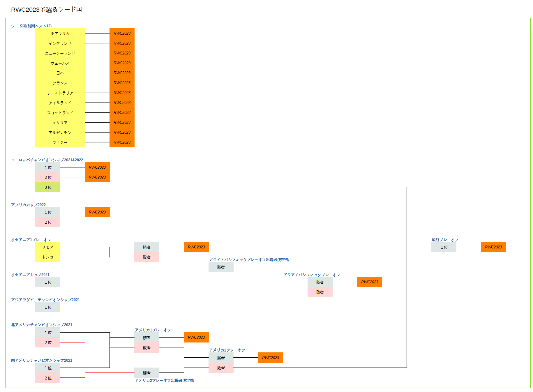This screenshot has height=392, width=533.
Task: Click the 2位 cell under アフリカカップ2022
Action: pos(48,222)
